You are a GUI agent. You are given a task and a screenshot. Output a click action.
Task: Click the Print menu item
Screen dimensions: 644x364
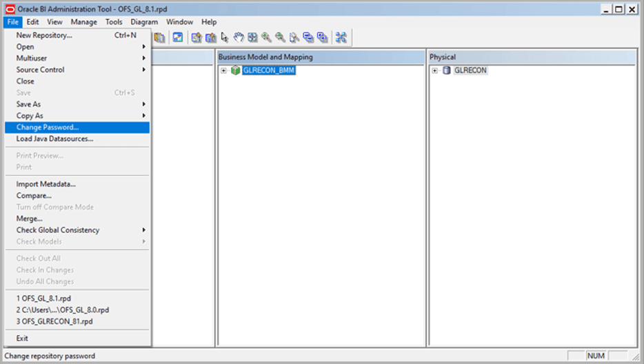click(x=77, y=168)
